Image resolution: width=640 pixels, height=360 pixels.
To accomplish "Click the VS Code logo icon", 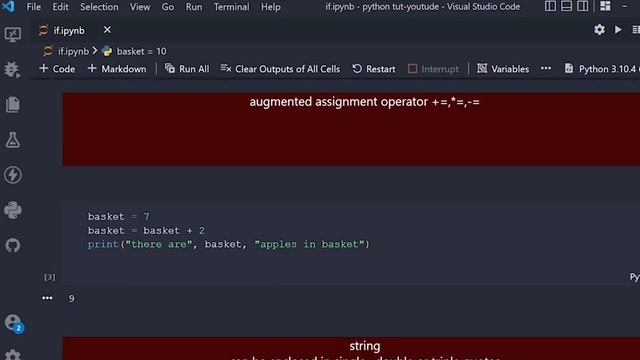I will click(8, 7).
